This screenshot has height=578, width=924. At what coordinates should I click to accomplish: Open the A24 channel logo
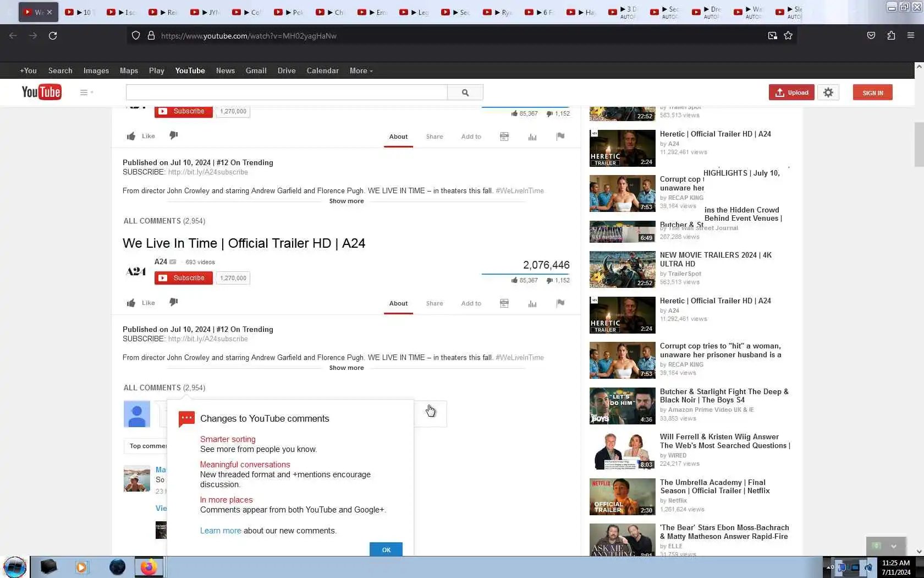tap(136, 271)
